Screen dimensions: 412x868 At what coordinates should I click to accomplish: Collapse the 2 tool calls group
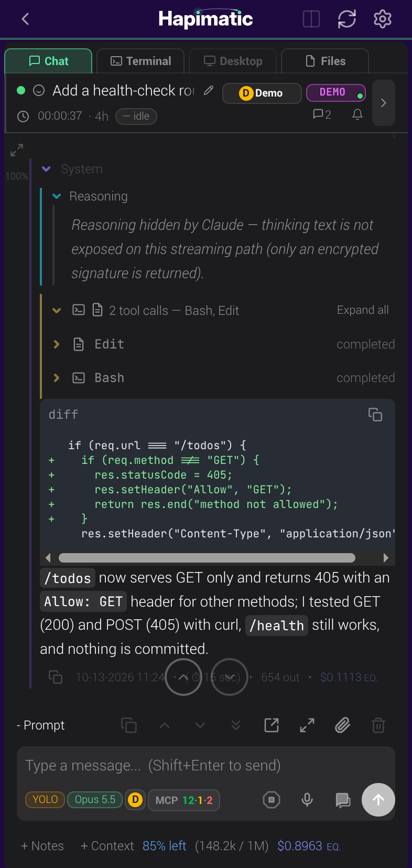click(x=57, y=310)
